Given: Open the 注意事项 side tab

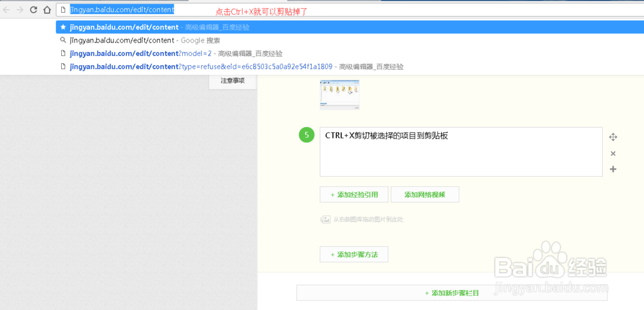Looking at the screenshot, I should (233, 81).
